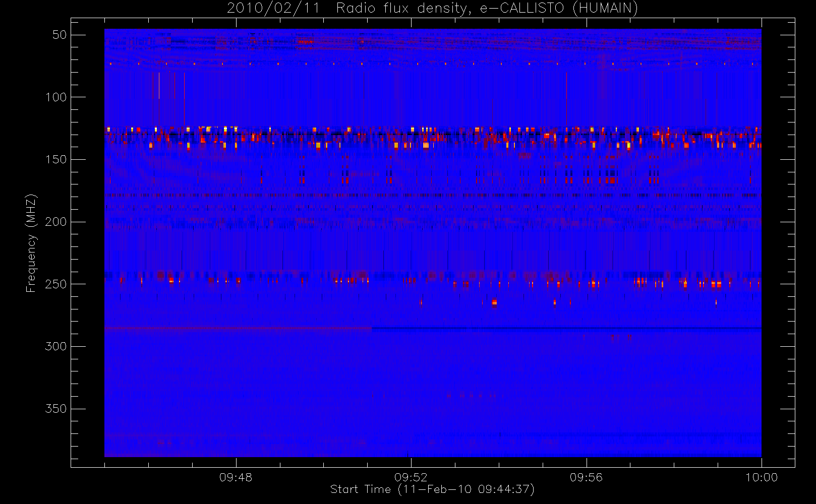Click the plot title "2010/02/11 Radio flux density, e-CALLISTO (HUMAIN)"
Screen dimensions: 816x504
(x=432, y=9)
